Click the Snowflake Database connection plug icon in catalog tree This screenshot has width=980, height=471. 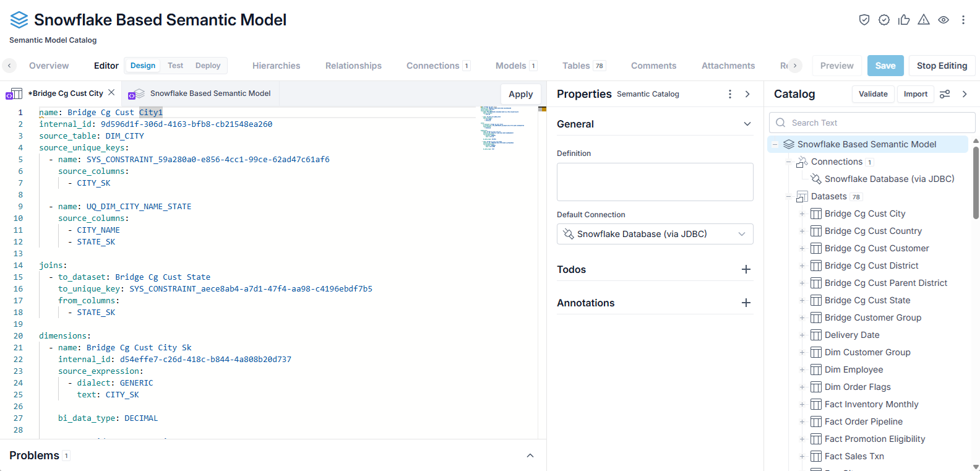tap(816, 179)
